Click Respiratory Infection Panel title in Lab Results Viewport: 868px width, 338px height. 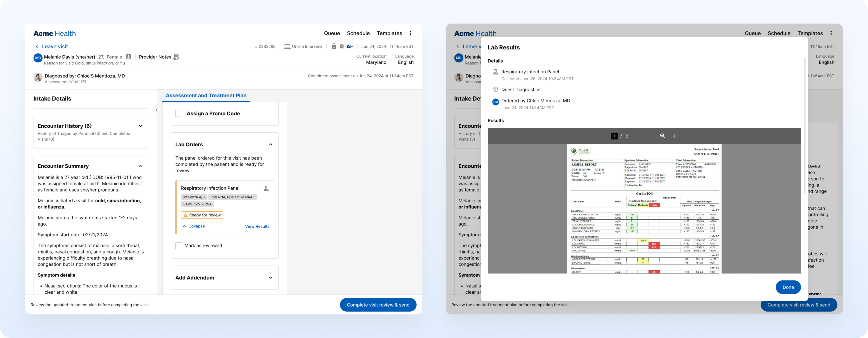point(530,72)
